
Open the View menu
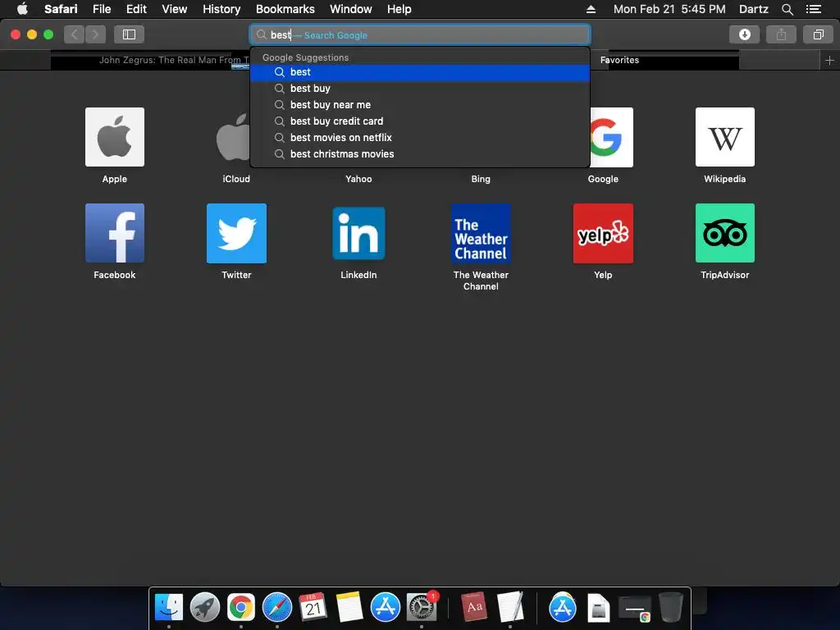click(x=175, y=9)
